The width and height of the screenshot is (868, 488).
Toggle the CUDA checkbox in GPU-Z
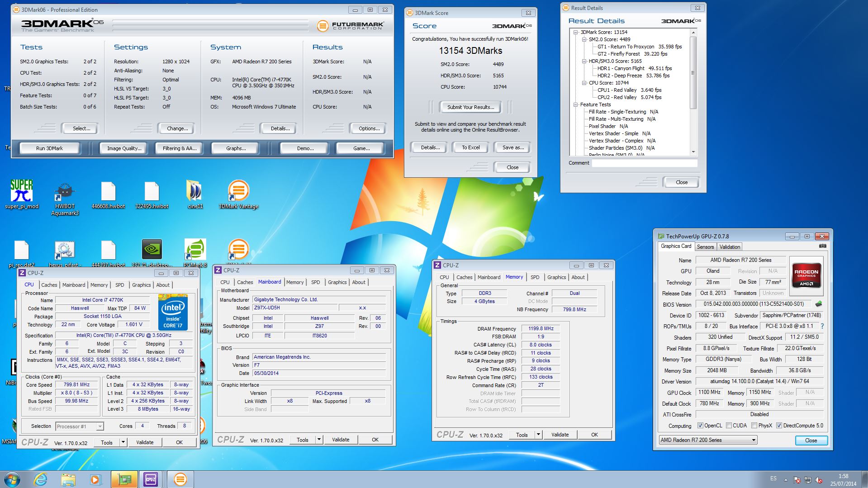(729, 426)
